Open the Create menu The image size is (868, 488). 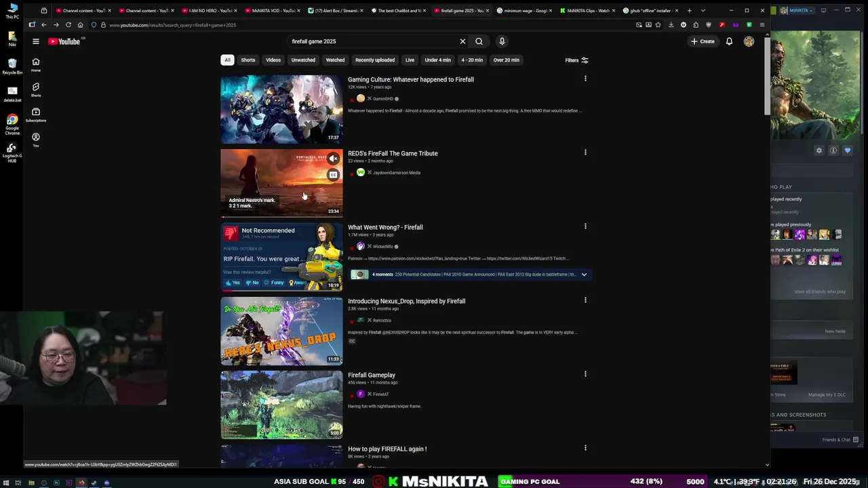coord(703,41)
